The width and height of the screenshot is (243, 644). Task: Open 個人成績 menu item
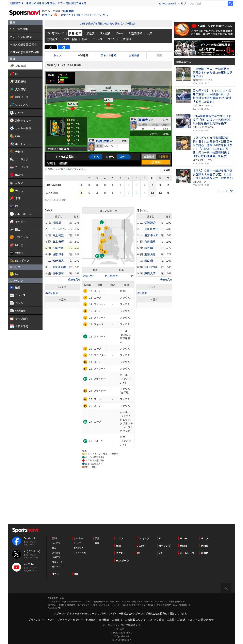(105, 33)
